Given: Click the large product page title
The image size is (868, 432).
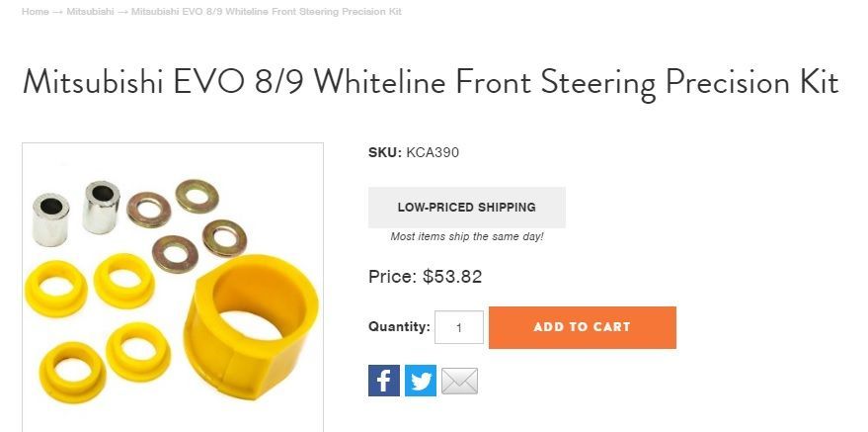Looking at the screenshot, I should pos(430,82).
